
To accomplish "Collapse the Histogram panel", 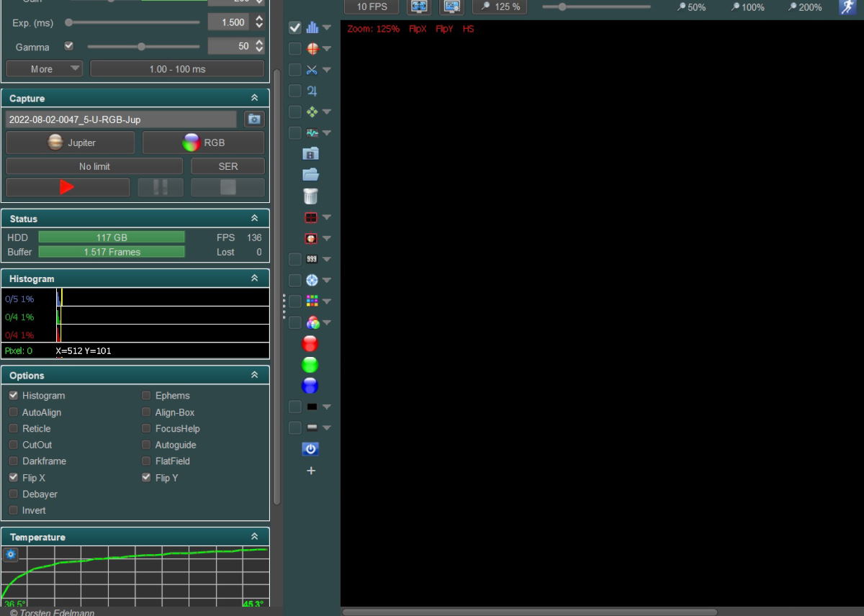I will click(x=254, y=278).
